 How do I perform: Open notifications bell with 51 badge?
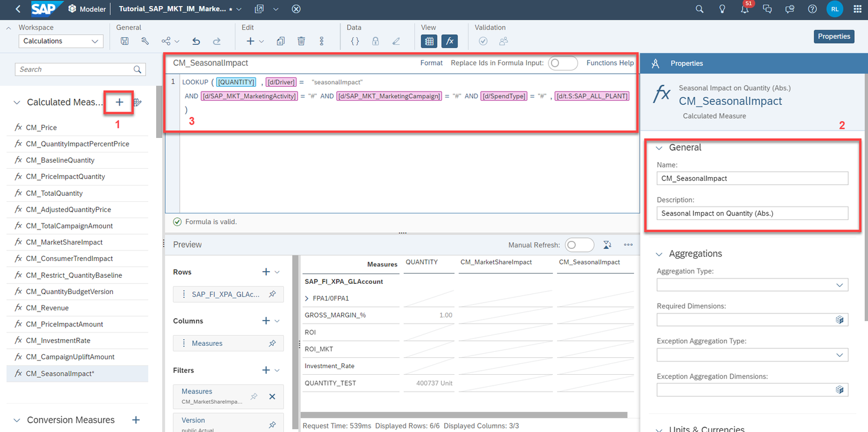(x=745, y=8)
